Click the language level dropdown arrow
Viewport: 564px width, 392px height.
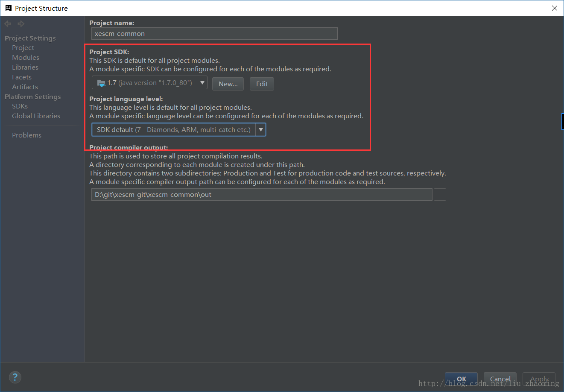260,130
